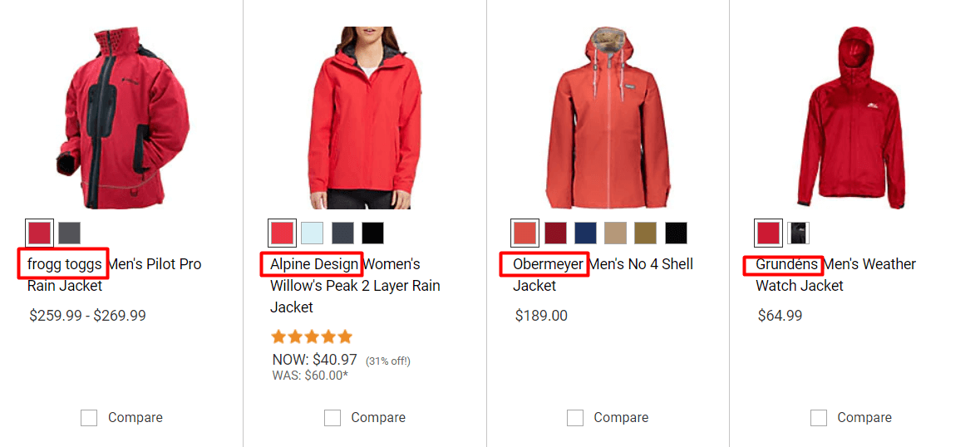Select gray swatch for frogg toggs jacket
Screen dimensions: 980x447
click(69, 233)
